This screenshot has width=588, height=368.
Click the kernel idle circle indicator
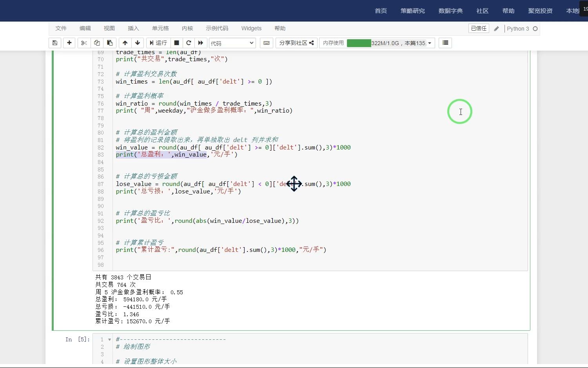(535, 29)
